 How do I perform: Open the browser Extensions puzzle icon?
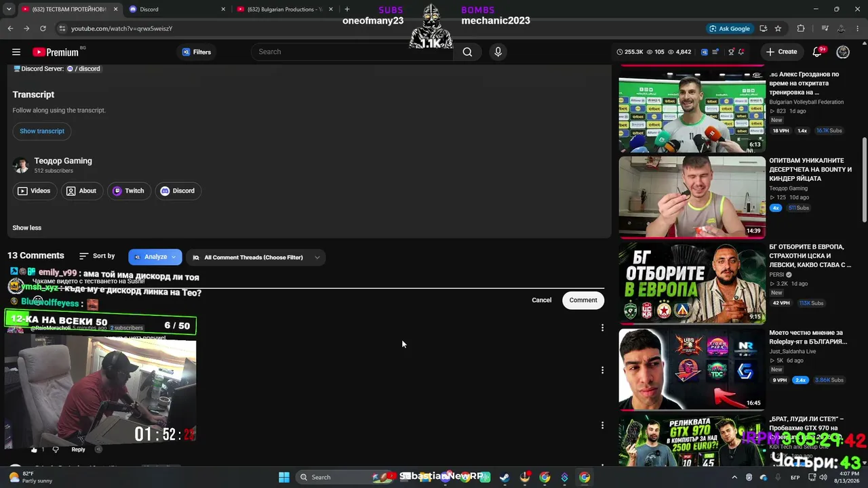pyautogui.click(x=801, y=28)
